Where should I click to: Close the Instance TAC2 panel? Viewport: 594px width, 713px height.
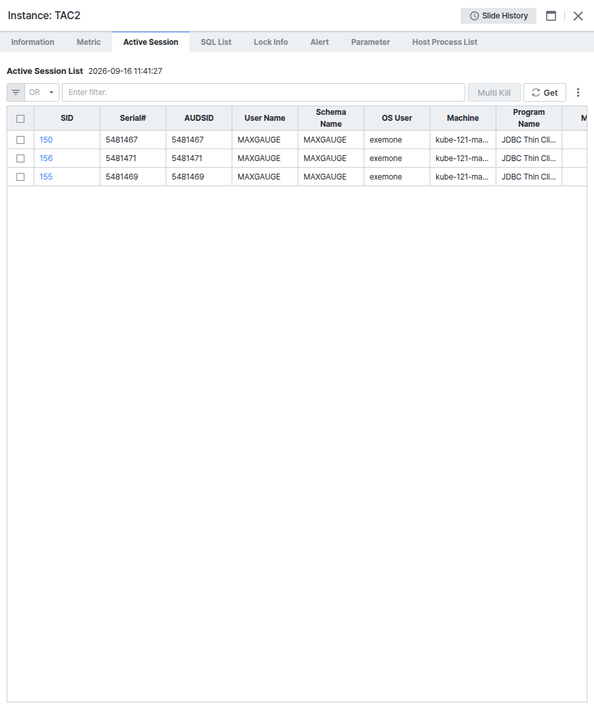(578, 16)
